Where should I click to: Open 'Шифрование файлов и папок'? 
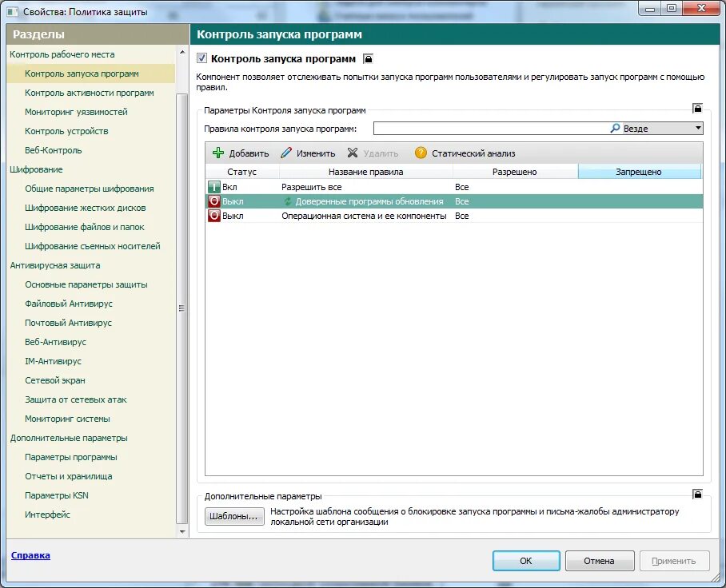[85, 227]
